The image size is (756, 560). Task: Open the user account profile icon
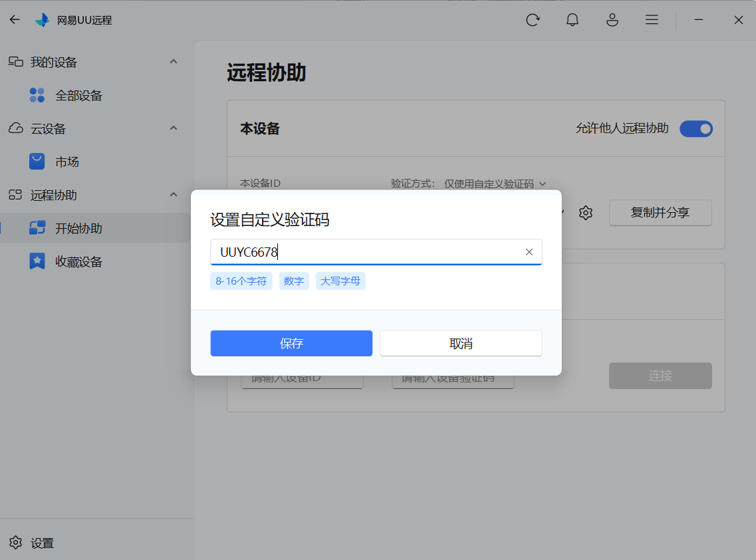tap(612, 20)
